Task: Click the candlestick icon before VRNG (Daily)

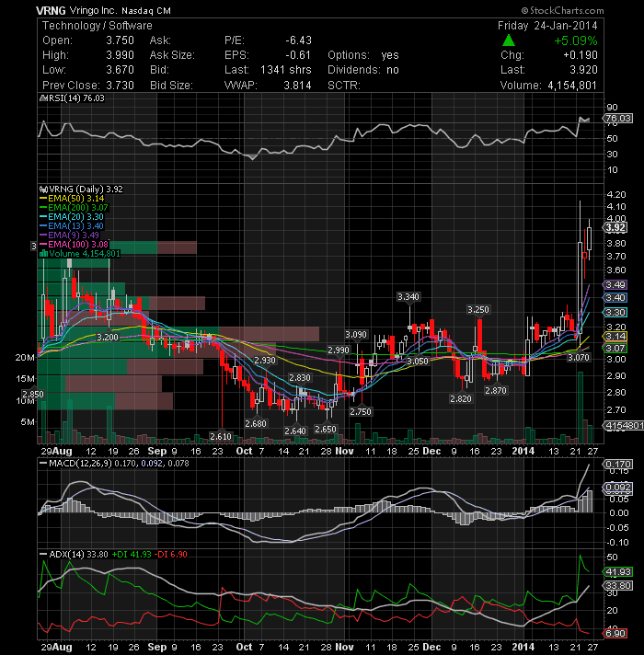Action: click(x=44, y=190)
